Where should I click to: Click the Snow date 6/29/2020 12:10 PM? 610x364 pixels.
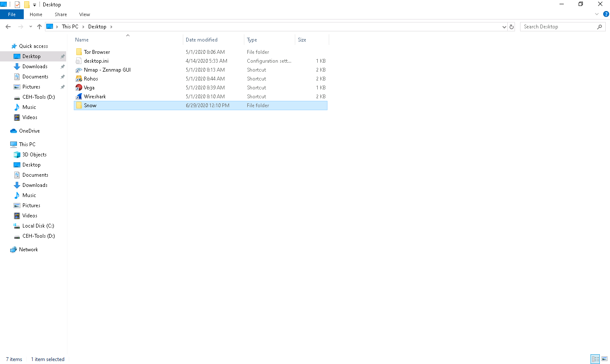click(207, 106)
